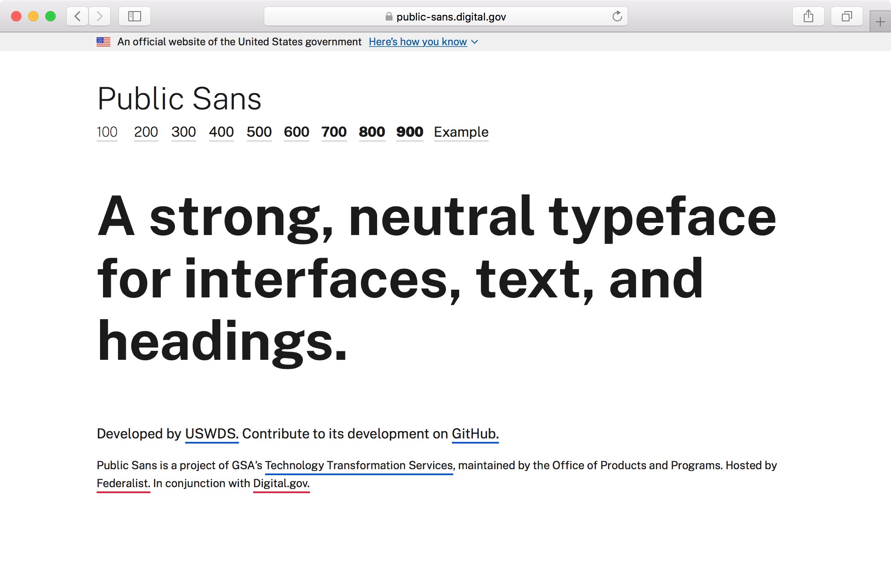Open the GitHub link
Screen dimensions: 891x588
click(475, 434)
